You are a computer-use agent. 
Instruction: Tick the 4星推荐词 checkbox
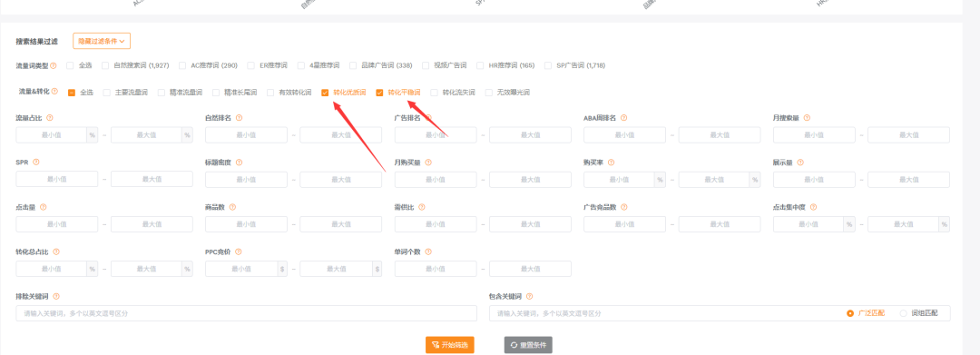tap(301, 65)
